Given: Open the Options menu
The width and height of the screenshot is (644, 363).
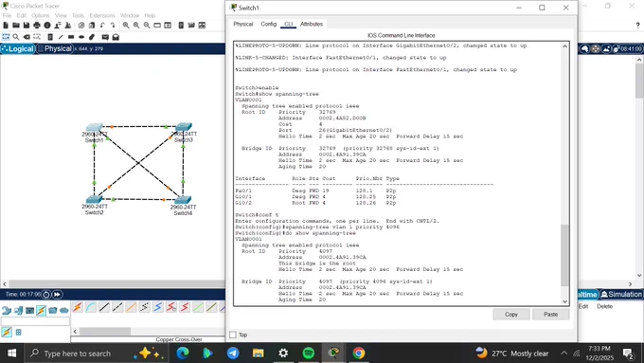Looking at the screenshot, I should [40, 15].
